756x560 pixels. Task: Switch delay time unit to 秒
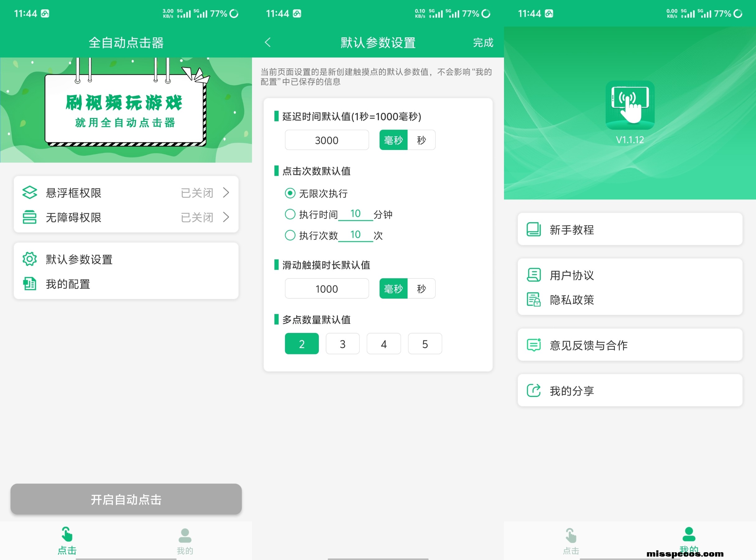(x=421, y=140)
